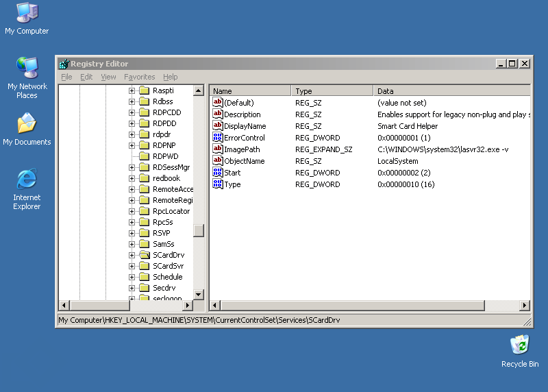The height and width of the screenshot is (392, 548).
Task: Select the RDPNP key label
Action: [x=164, y=145]
